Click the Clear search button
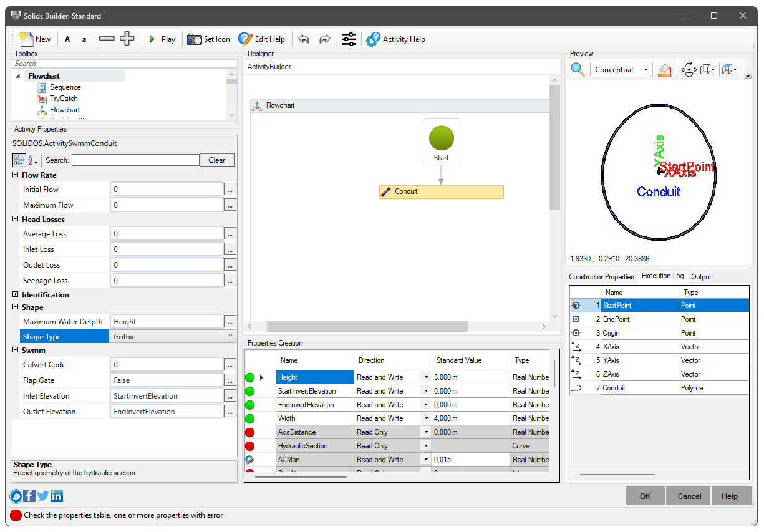This screenshot has height=532, width=764. click(x=217, y=160)
